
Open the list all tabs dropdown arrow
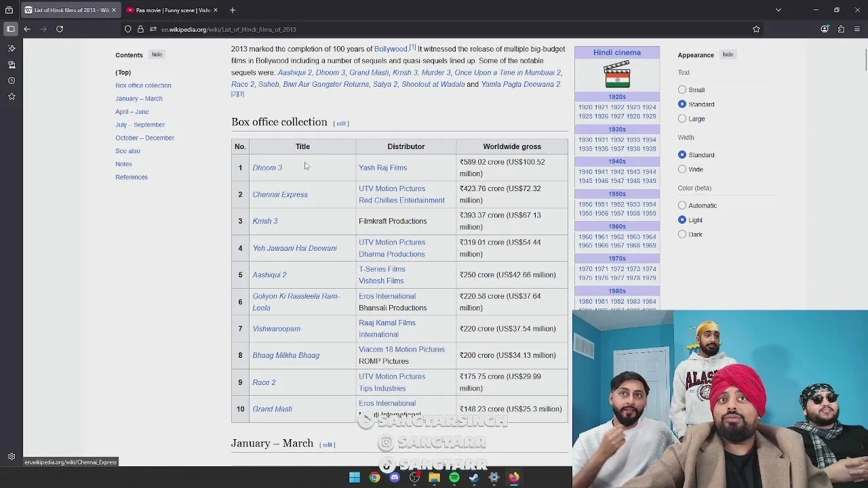tap(778, 10)
